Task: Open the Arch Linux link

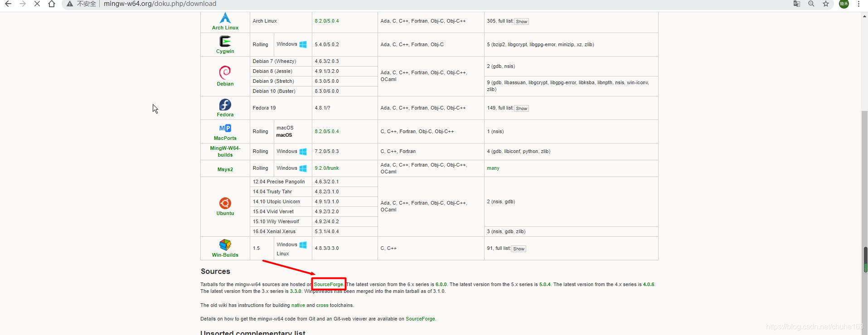Action: (225, 28)
